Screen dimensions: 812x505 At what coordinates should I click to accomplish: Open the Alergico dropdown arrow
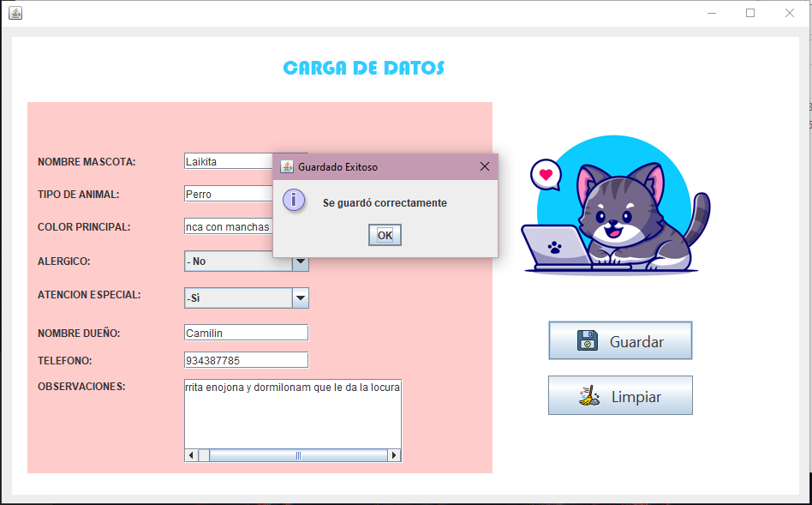(x=301, y=262)
